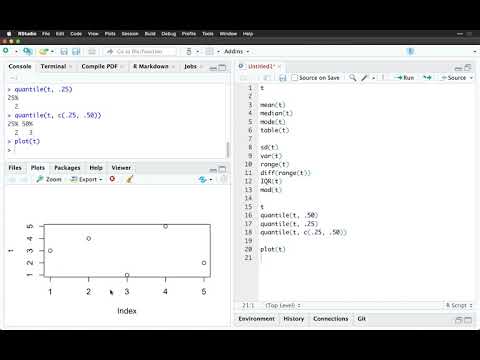The image size is (480, 360).
Task: Switch to the Help tab
Action: click(96, 168)
